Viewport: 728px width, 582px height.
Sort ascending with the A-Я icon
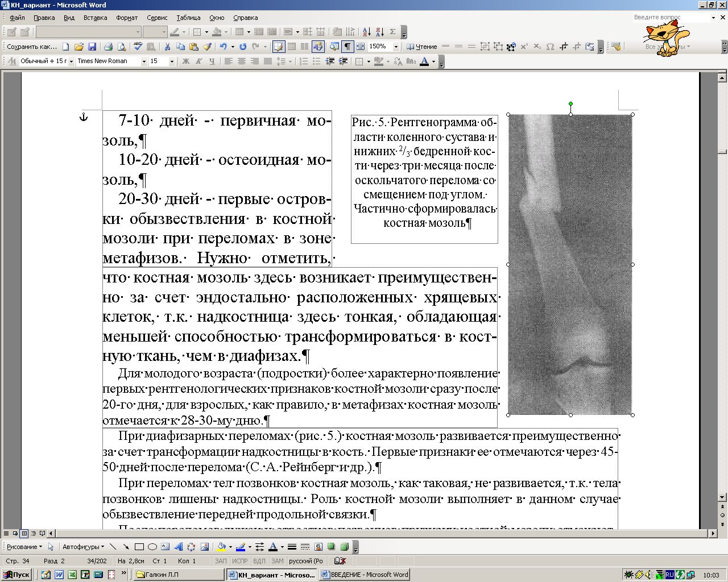(x=366, y=32)
